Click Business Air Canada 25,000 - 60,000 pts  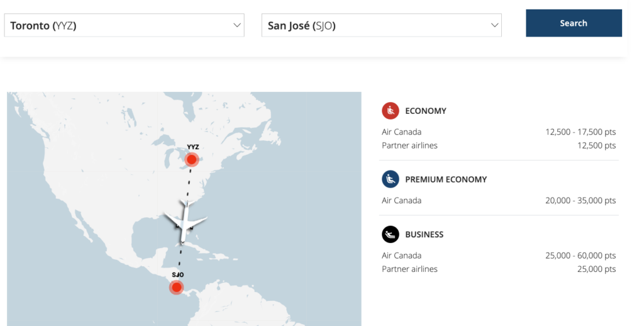click(x=580, y=256)
